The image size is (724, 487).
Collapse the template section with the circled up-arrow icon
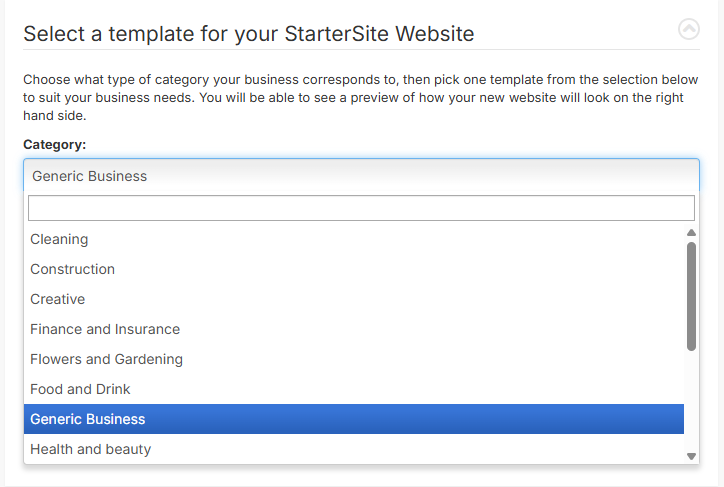pos(688,29)
